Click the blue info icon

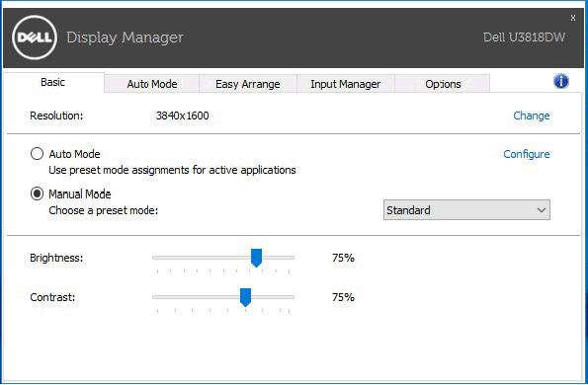coord(561,81)
